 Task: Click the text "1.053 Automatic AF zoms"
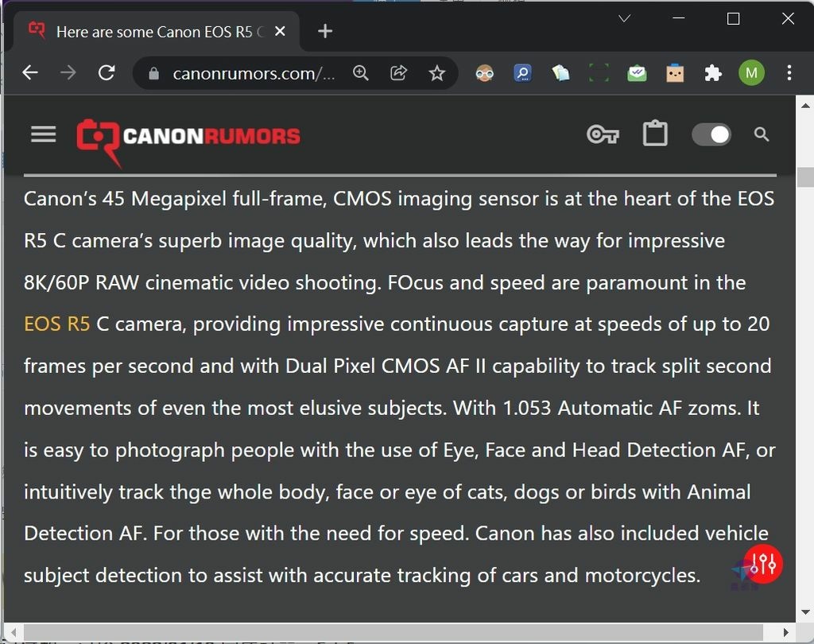coord(620,408)
